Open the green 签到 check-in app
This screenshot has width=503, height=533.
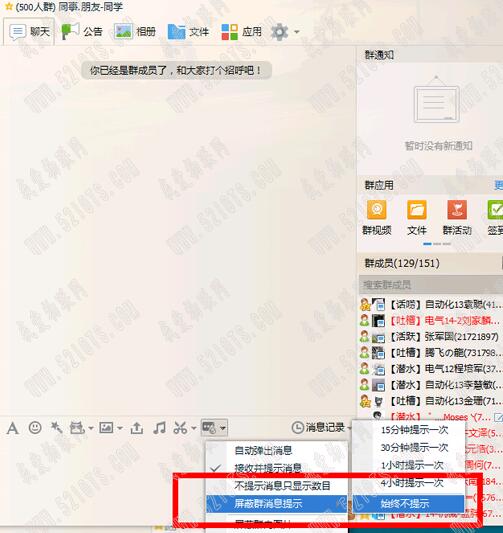[x=496, y=218]
